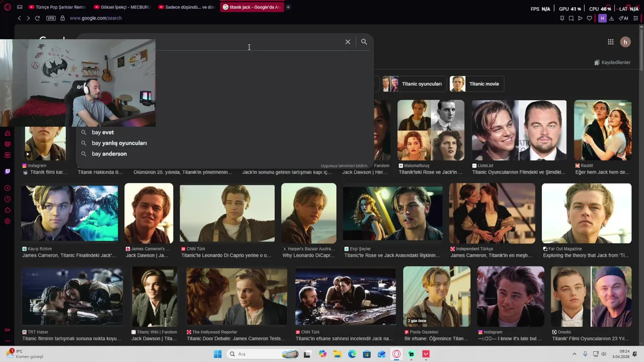
Task: Open the Onedio Titanik Filmi Oyuncuları image
Action: (591, 297)
